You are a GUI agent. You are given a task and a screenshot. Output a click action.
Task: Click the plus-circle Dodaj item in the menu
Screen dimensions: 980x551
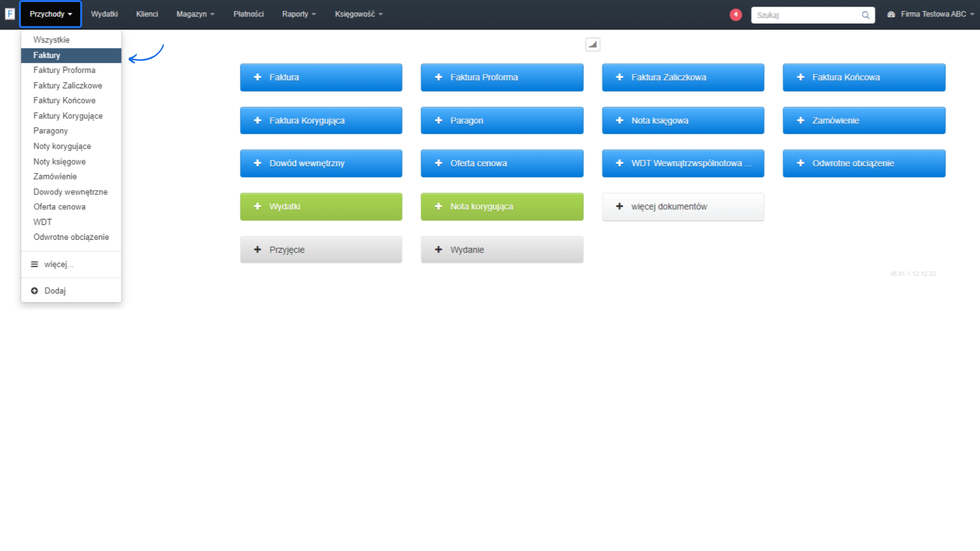(49, 291)
